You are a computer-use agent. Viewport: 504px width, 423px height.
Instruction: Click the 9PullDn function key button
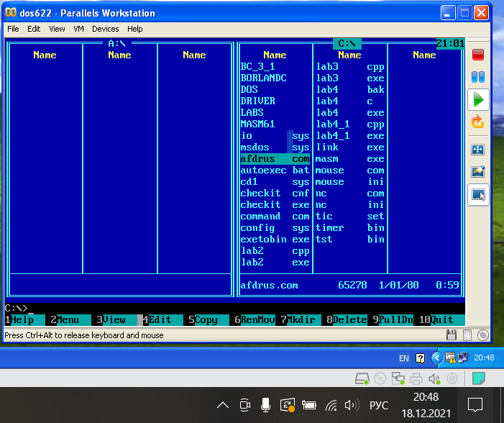(393, 319)
